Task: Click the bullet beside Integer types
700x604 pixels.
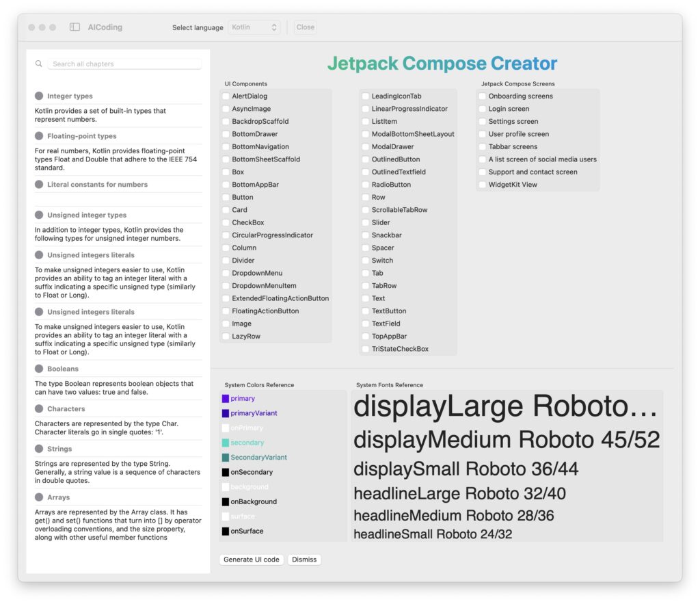Action: tap(39, 96)
